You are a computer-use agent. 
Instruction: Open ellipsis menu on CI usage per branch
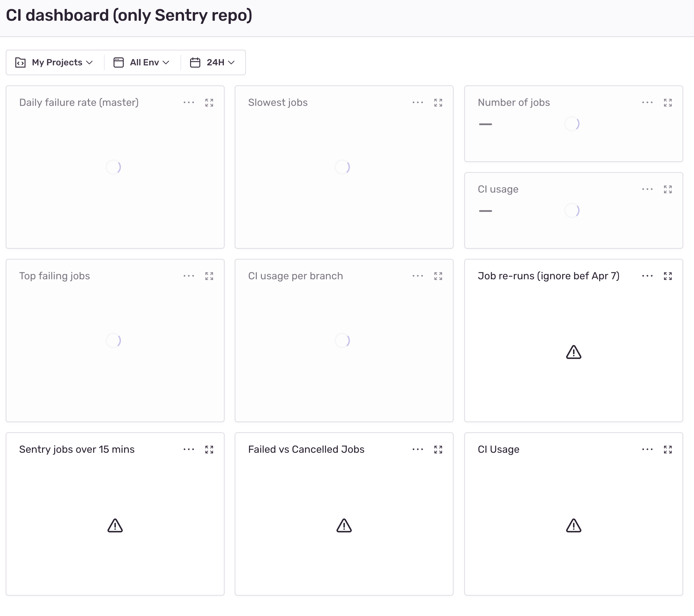click(417, 276)
